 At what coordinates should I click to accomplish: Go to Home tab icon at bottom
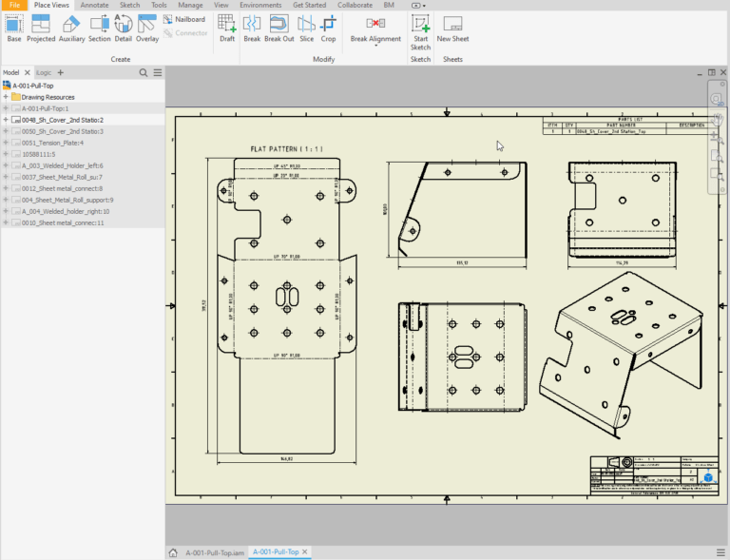click(173, 552)
